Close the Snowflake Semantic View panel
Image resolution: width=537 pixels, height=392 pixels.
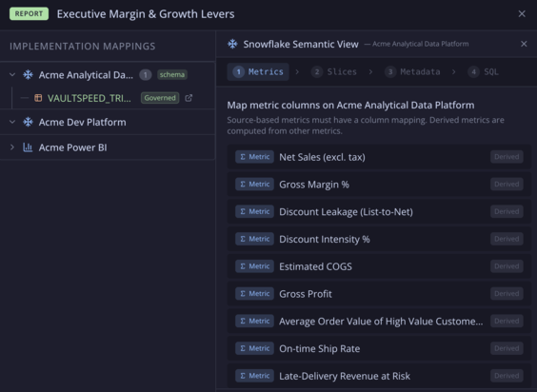pyautogui.click(x=524, y=44)
